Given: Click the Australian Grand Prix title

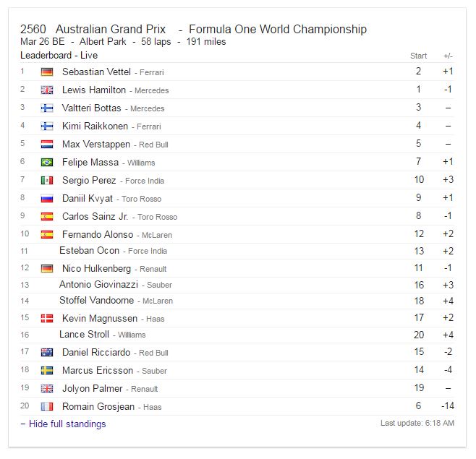Looking at the screenshot, I should (111, 29).
